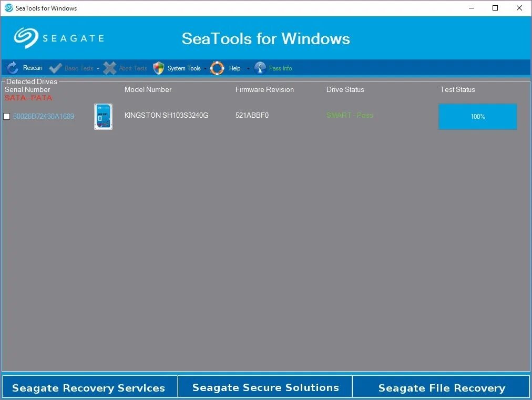Screen dimensions: 532x400
Task: Click the Abort Tests X icon
Action: (109, 68)
